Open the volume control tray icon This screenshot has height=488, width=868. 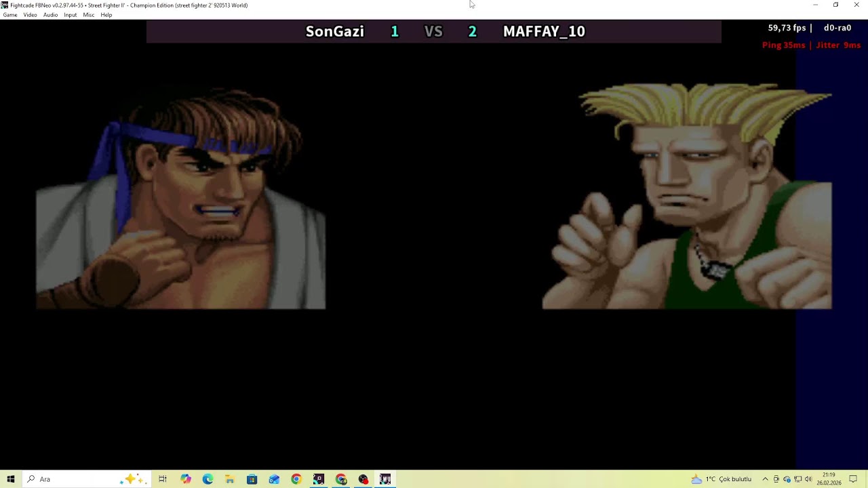pos(808,479)
